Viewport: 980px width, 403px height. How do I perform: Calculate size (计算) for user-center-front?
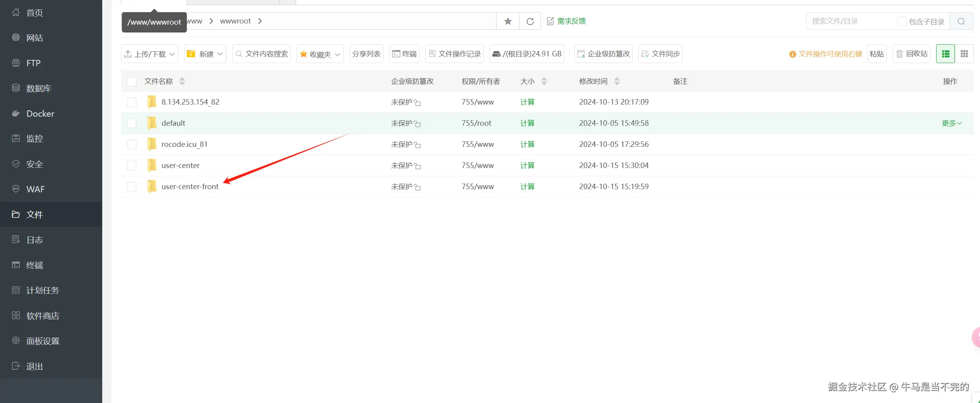point(527,187)
